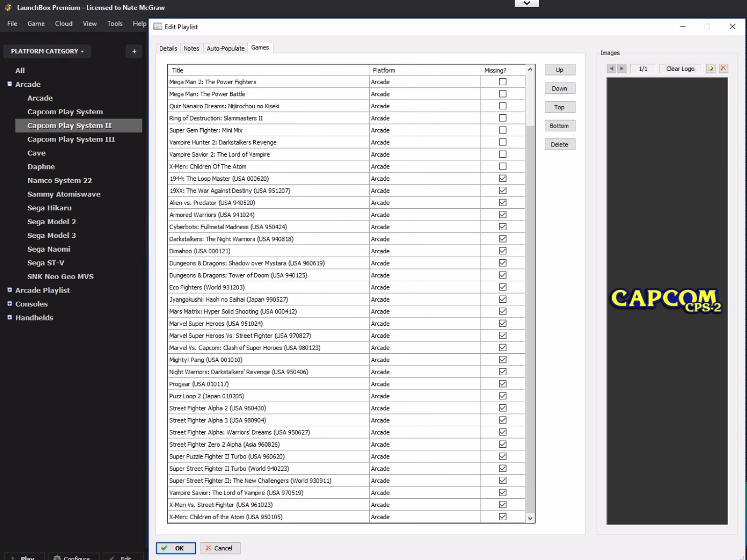Click the red X remove image icon
The height and width of the screenshot is (560, 747).
(723, 68)
